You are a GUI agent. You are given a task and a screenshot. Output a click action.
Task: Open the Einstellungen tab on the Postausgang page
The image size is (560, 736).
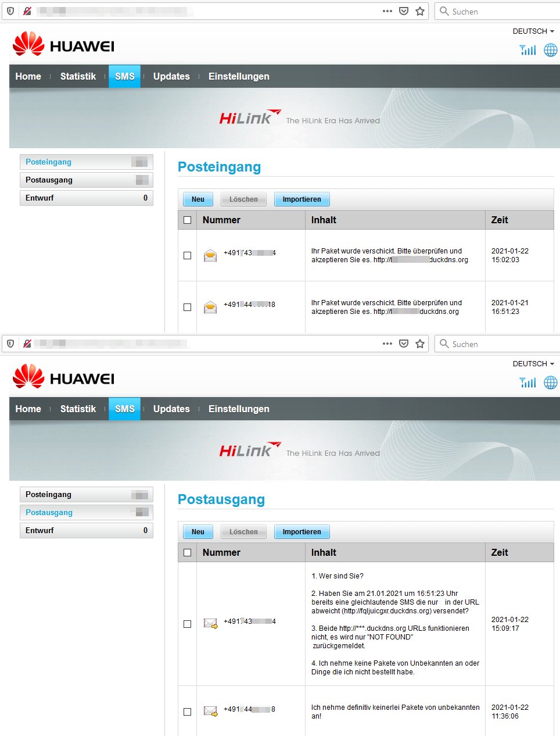click(x=239, y=409)
